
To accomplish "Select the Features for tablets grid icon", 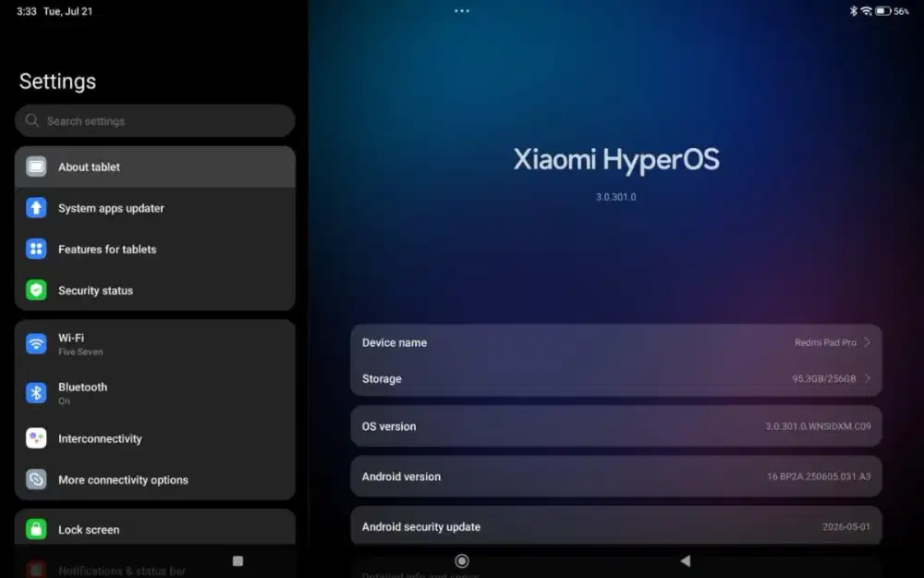I will point(36,250).
